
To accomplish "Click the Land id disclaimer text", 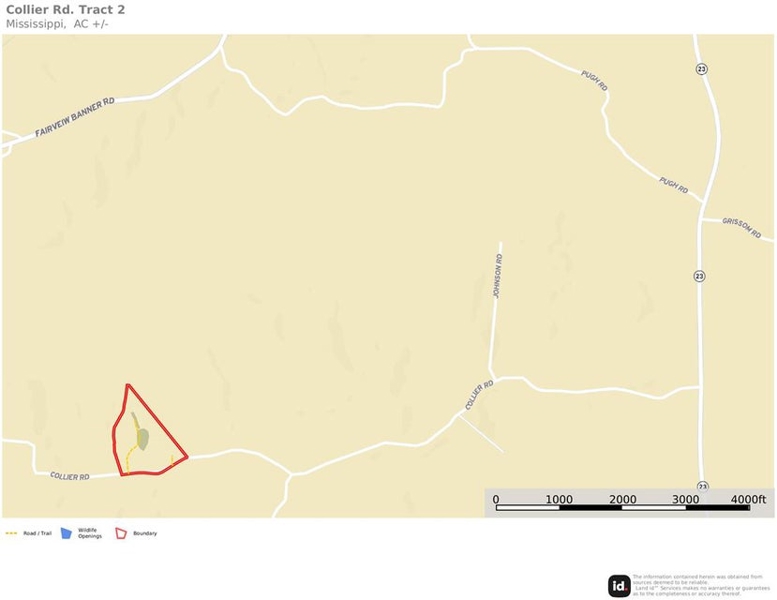I will coord(701,585).
